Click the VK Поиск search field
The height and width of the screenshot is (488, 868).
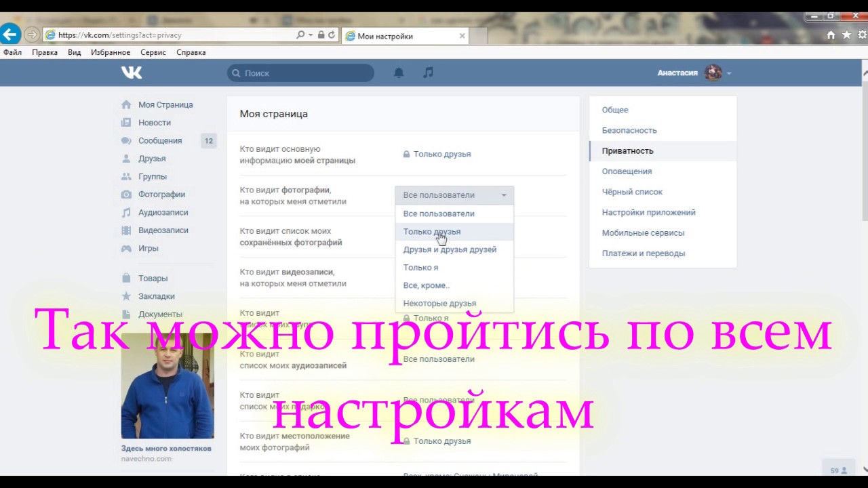300,73
